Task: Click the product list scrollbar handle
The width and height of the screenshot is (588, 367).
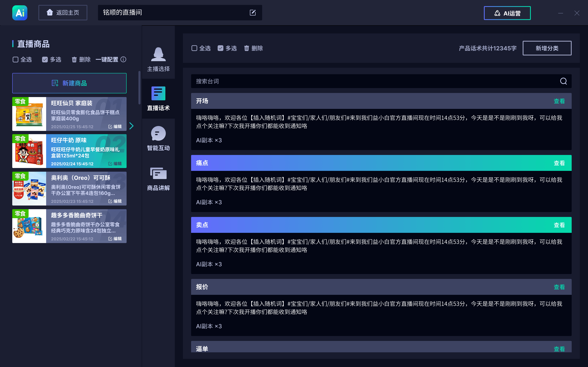Action: tap(139, 87)
